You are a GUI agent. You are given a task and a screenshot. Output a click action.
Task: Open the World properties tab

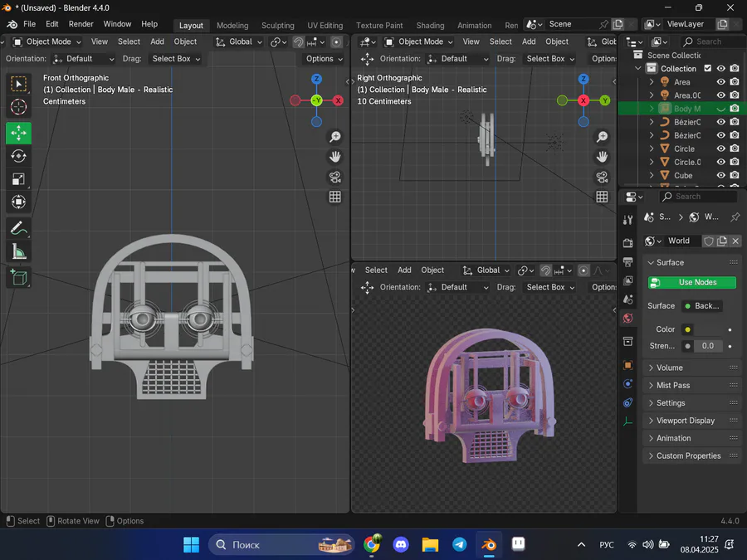click(x=628, y=318)
